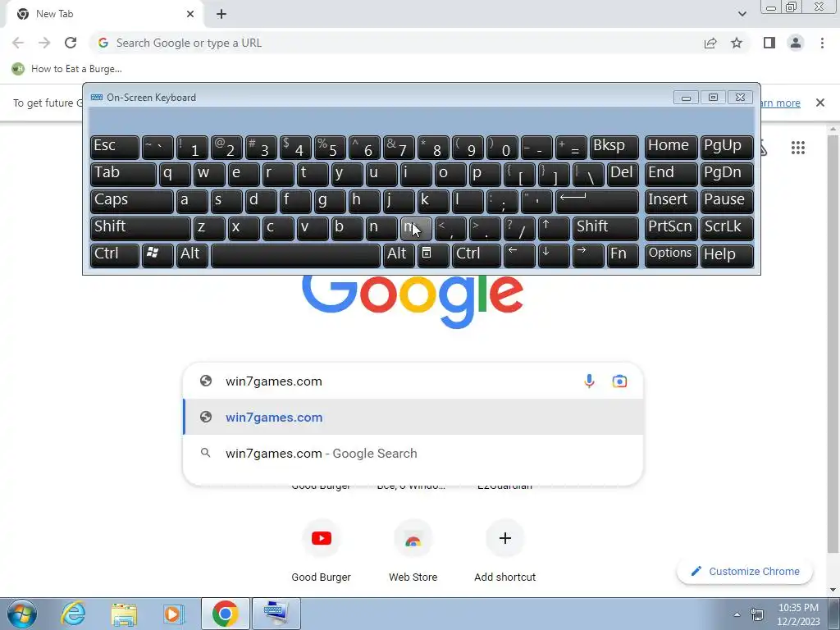
Task: Toggle the right Ctrl key
Action: pos(477,255)
